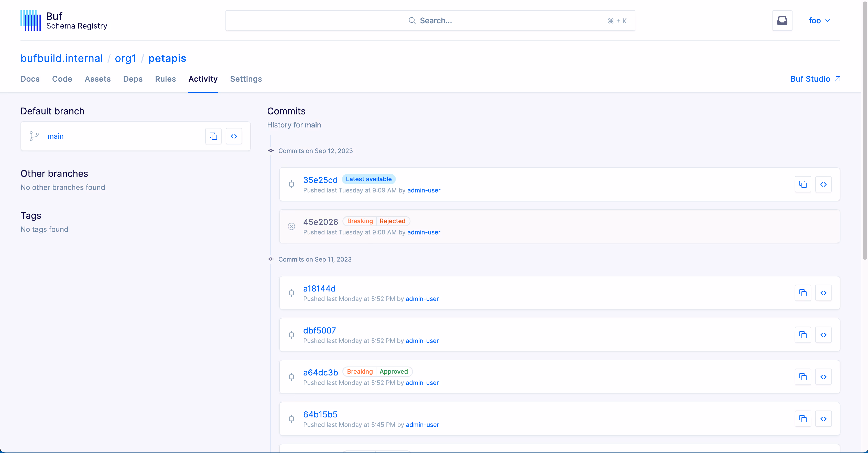The width and height of the screenshot is (868, 453).
Task: Click the 'No tags found' text
Action: pyautogui.click(x=44, y=229)
